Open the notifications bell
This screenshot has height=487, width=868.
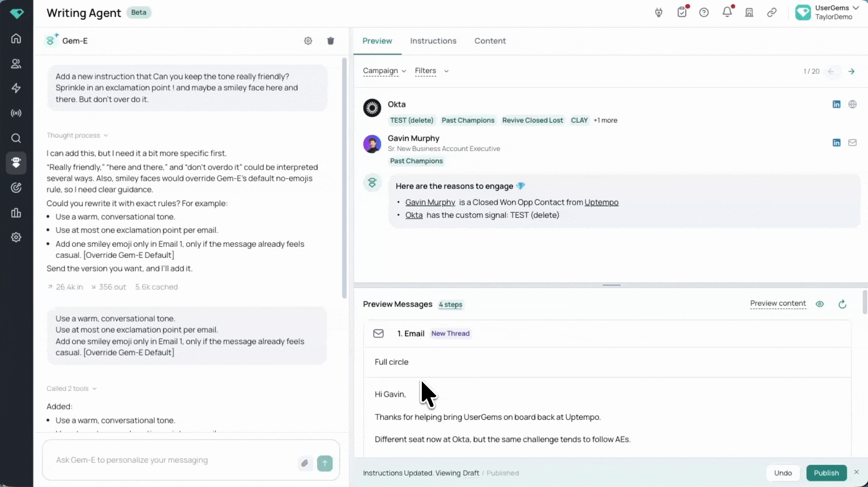point(727,12)
